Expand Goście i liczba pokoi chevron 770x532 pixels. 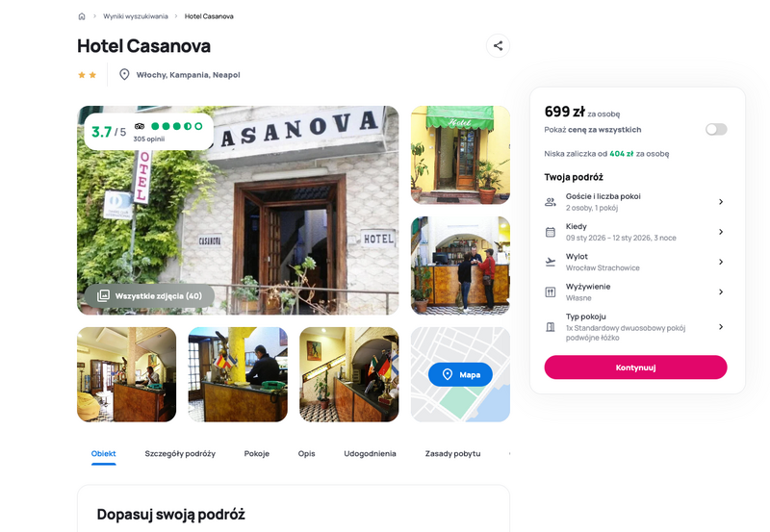(x=721, y=202)
